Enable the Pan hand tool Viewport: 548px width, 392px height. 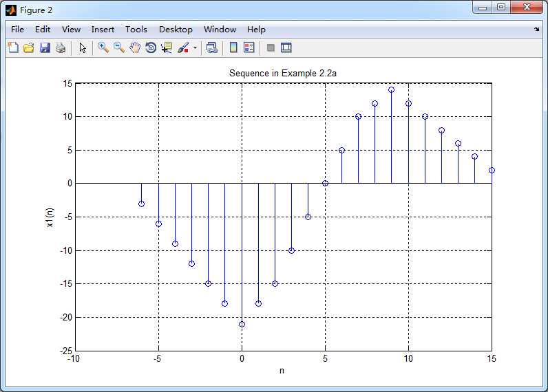[x=135, y=47]
